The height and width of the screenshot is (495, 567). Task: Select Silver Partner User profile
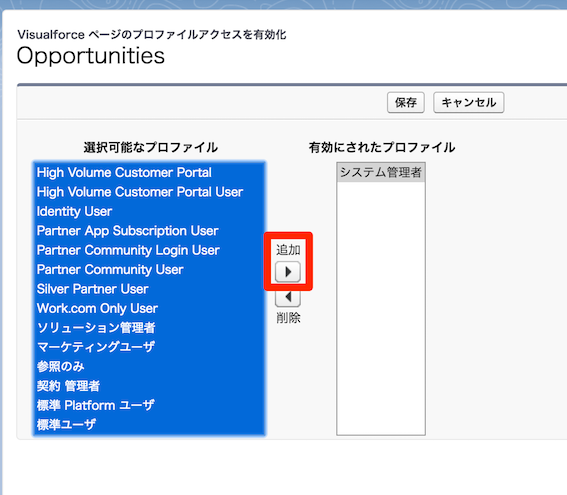(x=149, y=289)
